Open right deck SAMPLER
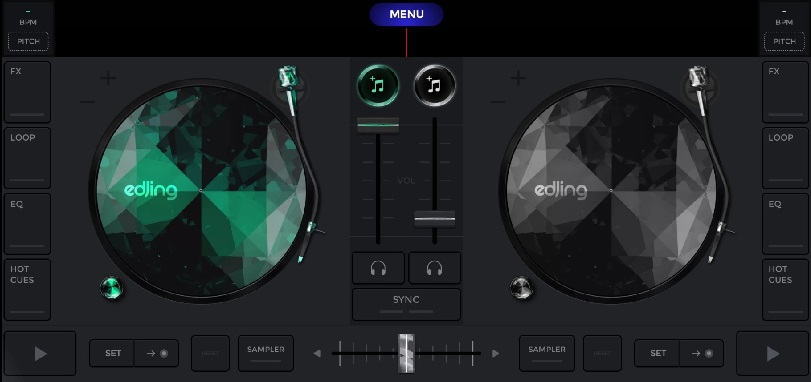 [x=547, y=354]
